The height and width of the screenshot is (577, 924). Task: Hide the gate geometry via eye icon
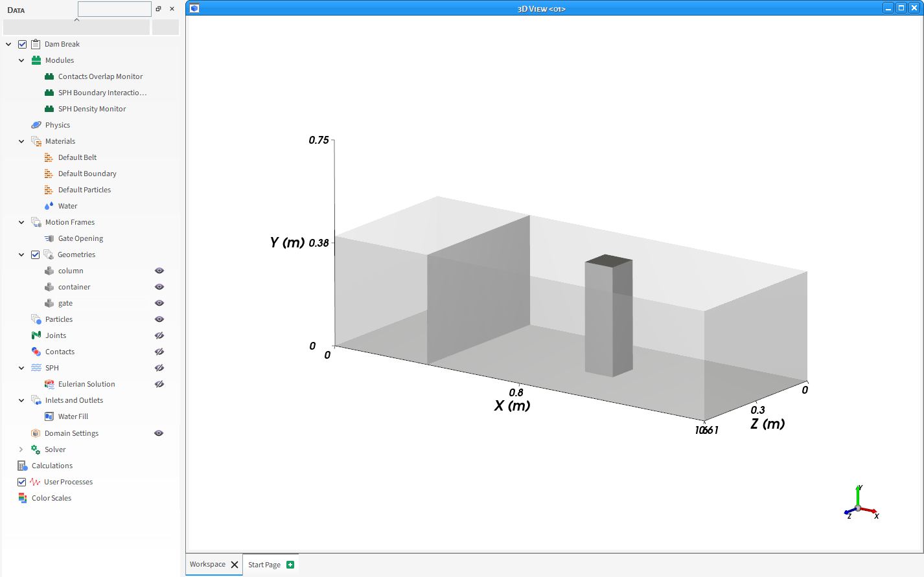(x=159, y=303)
